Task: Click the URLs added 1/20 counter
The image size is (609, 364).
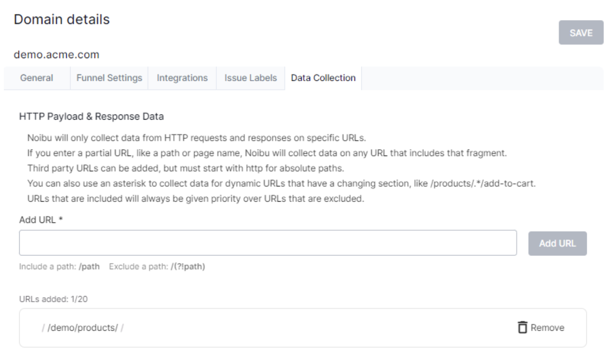Action: [x=53, y=299]
